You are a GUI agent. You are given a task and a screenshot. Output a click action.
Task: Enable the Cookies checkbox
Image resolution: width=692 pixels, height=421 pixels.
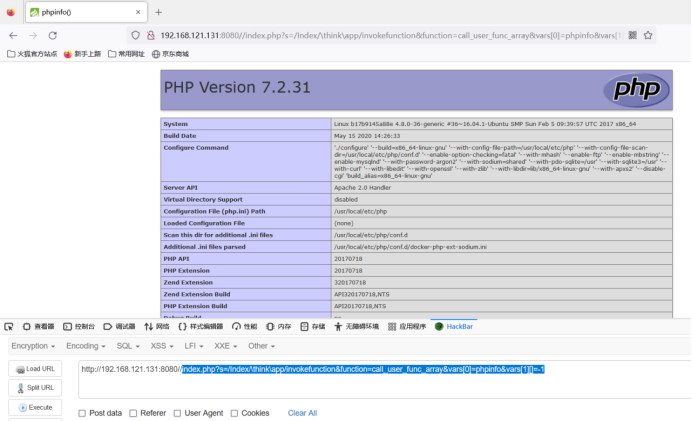[x=234, y=413]
